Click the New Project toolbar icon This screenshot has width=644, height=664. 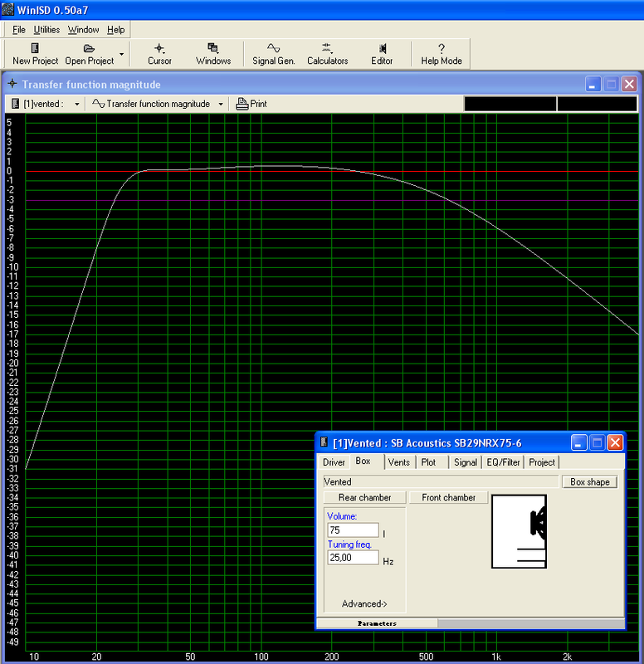35,48
